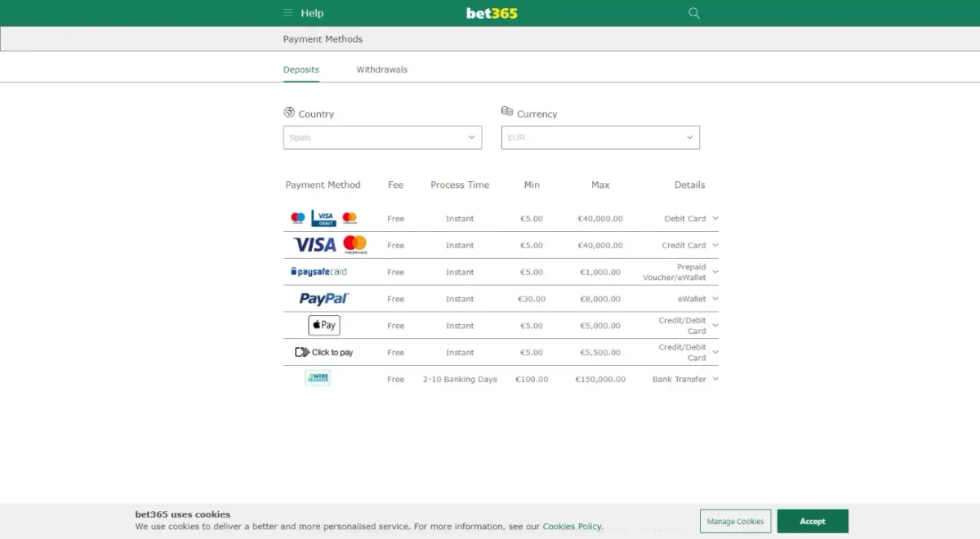
Task: Click the Max column header
Action: (600, 185)
